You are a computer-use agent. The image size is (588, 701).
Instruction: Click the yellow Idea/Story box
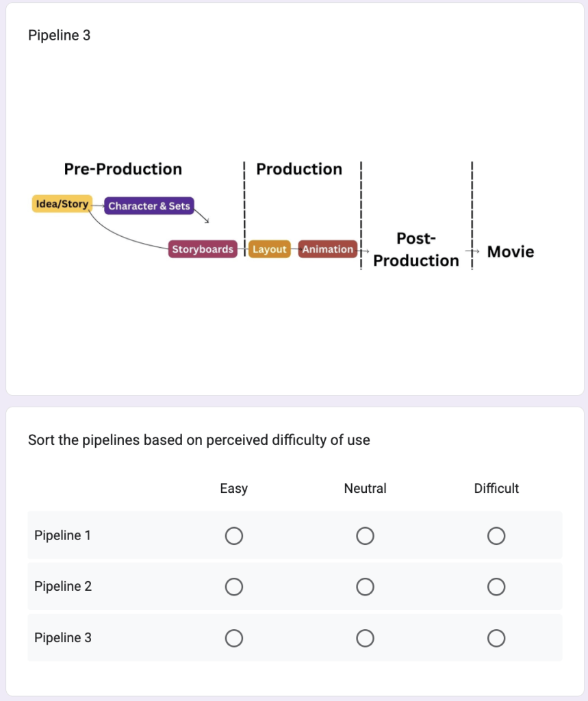[62, 204]
